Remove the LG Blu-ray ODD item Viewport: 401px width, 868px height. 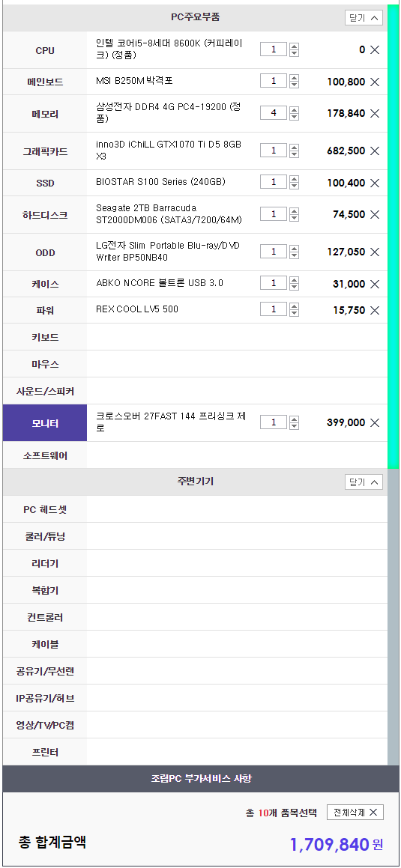click(375, 252)
